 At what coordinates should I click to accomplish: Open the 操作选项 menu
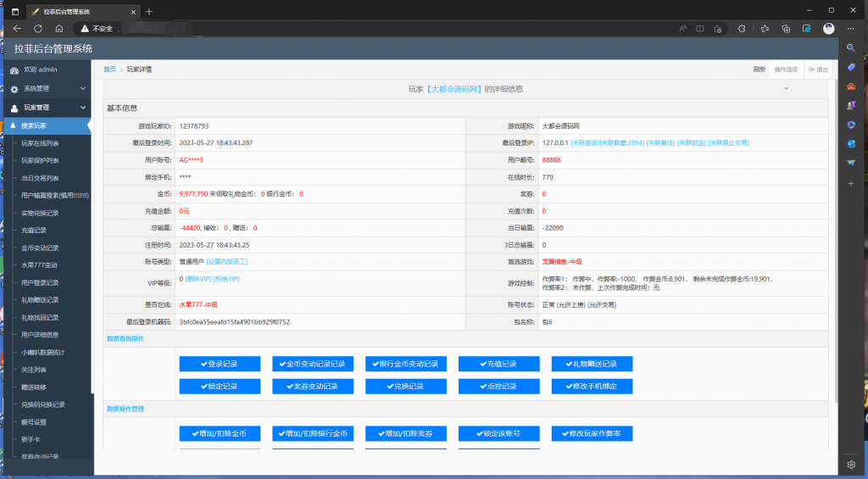pyautogui.click(x=786, y=70)
